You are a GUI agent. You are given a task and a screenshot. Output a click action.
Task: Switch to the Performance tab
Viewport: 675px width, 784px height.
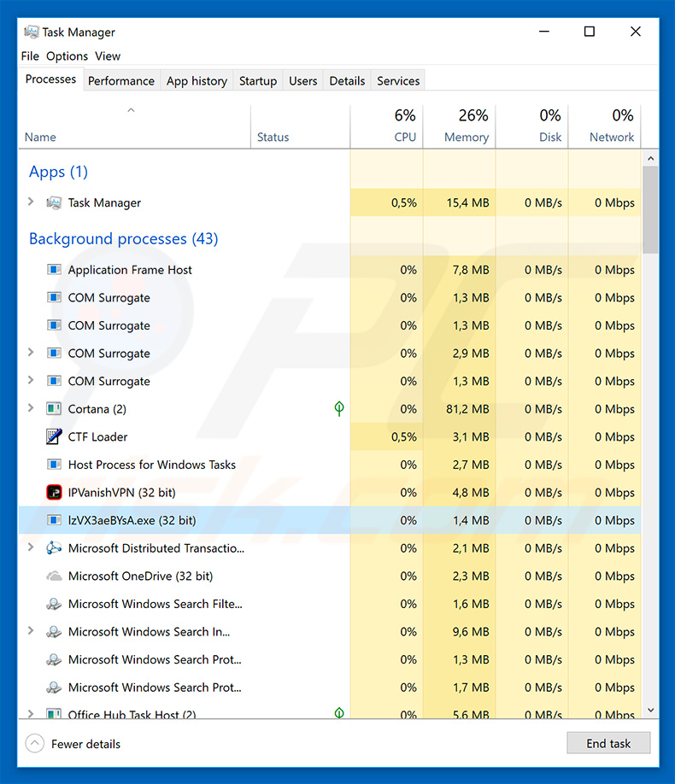pos(121,81)
